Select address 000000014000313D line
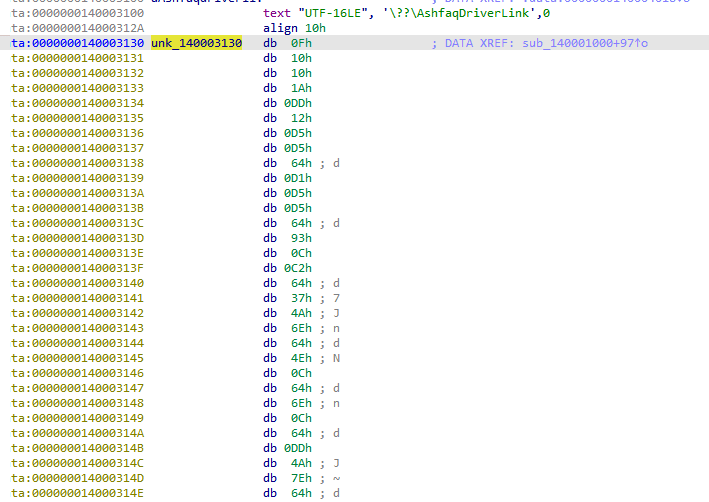The height and width of the screenshot is (502, 709). tap(78, 237)
